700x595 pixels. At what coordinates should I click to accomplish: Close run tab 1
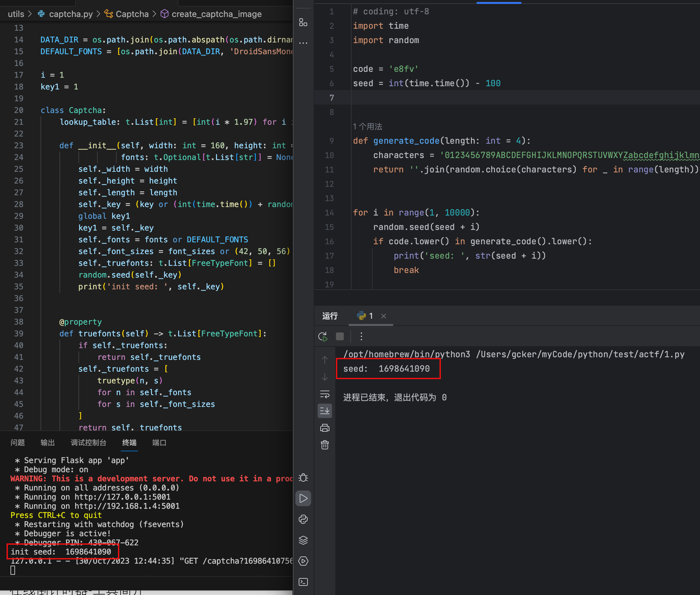tap(383, 316)
